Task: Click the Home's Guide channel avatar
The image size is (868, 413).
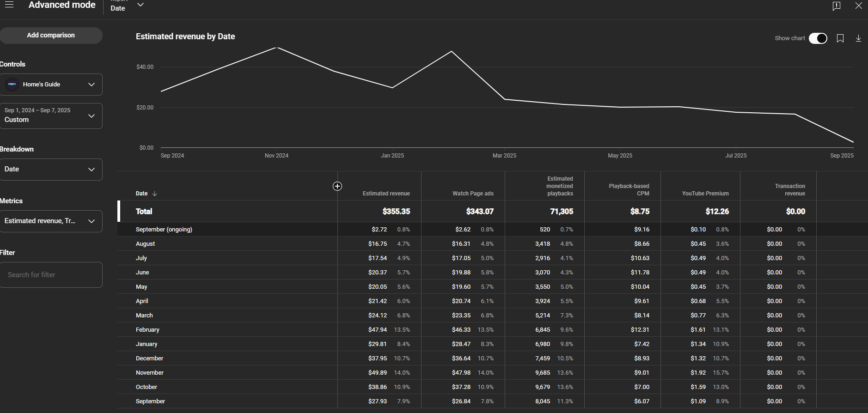Action: 12,85
